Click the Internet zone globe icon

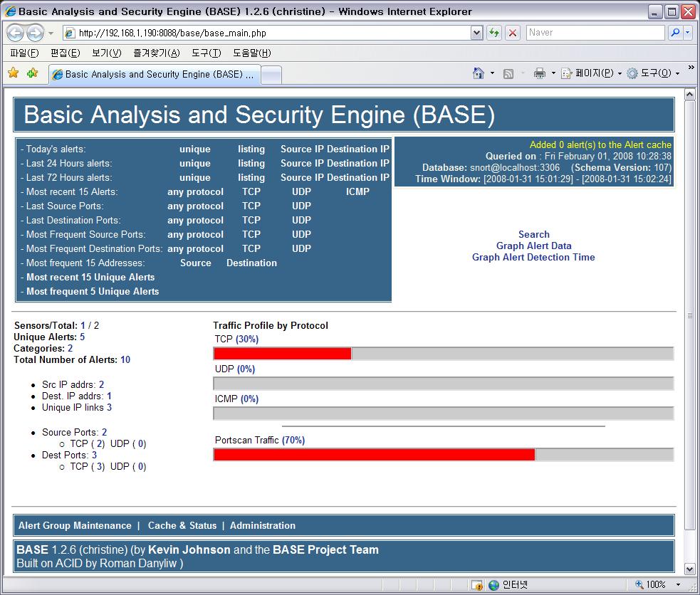pyautogui.click(x=493, y=585)
